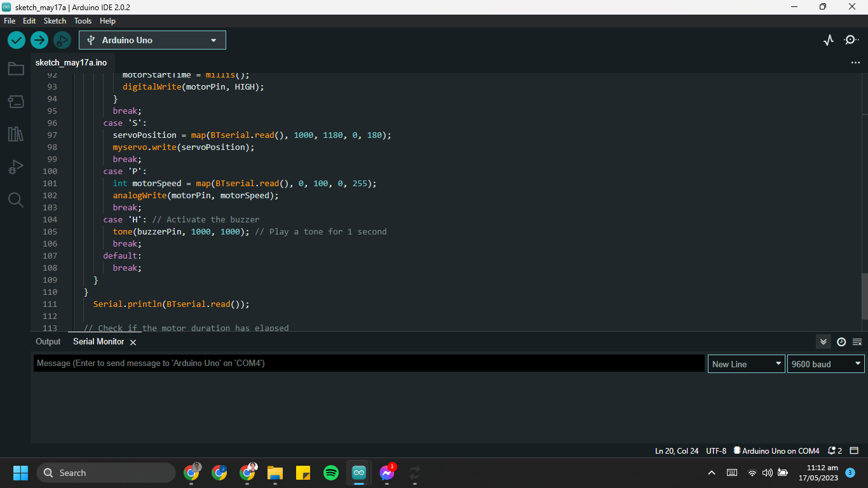Open the Serial Plotter icon

[828, 40]
